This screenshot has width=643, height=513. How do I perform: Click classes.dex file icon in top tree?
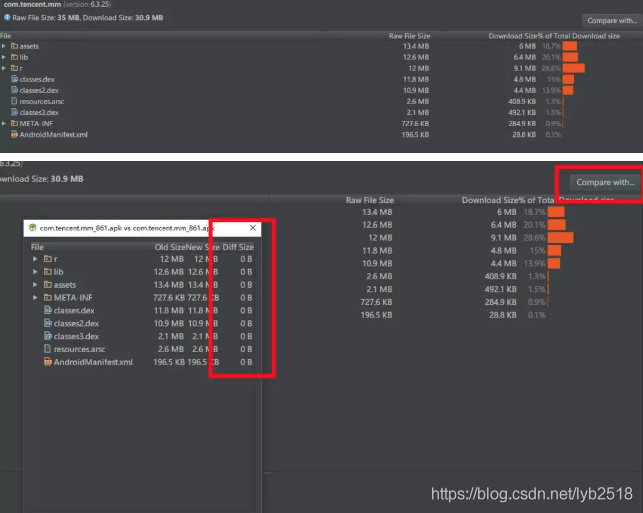(x=14, y=79)
